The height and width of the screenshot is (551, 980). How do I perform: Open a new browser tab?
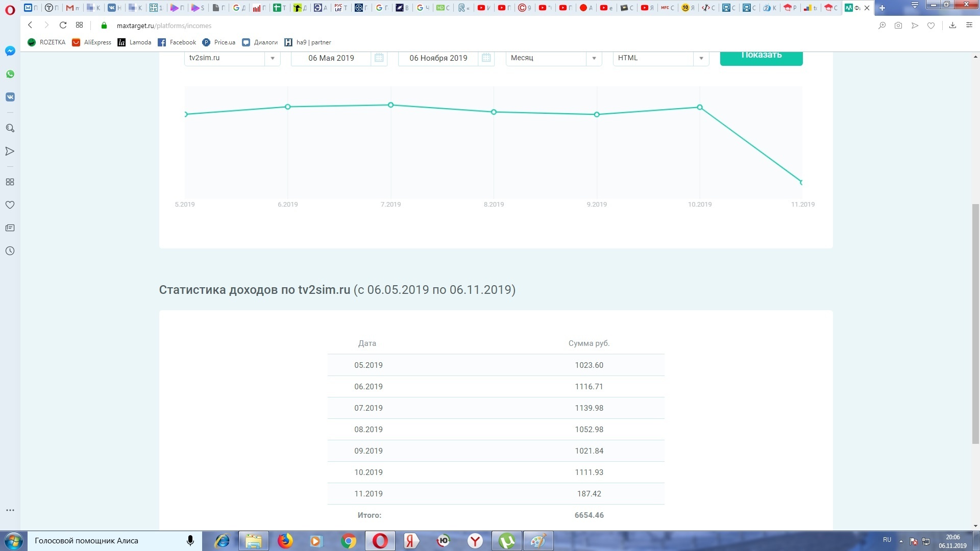point(882,8)
